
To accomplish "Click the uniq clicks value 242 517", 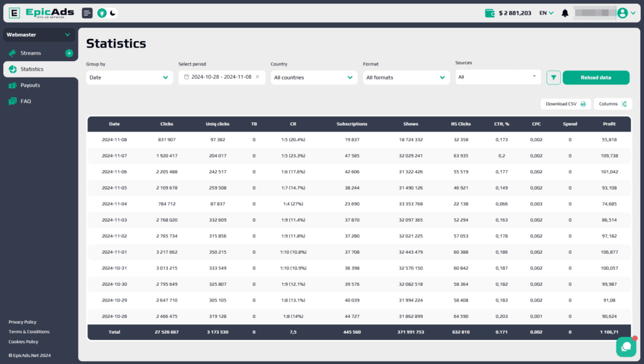I will (x=218, y=172).
